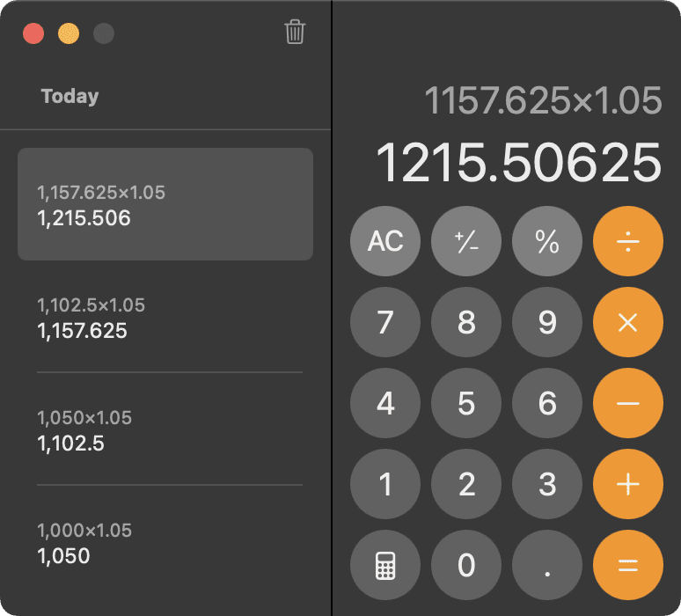Screen dimensions: 681x616
Task: Click the trash icon to clear history
Action: (295, 33)
